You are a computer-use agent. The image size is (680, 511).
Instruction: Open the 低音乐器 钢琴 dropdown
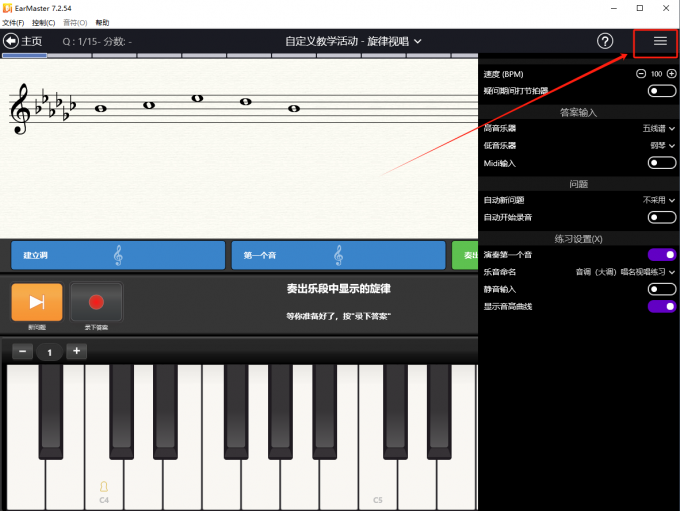(662, 146)
